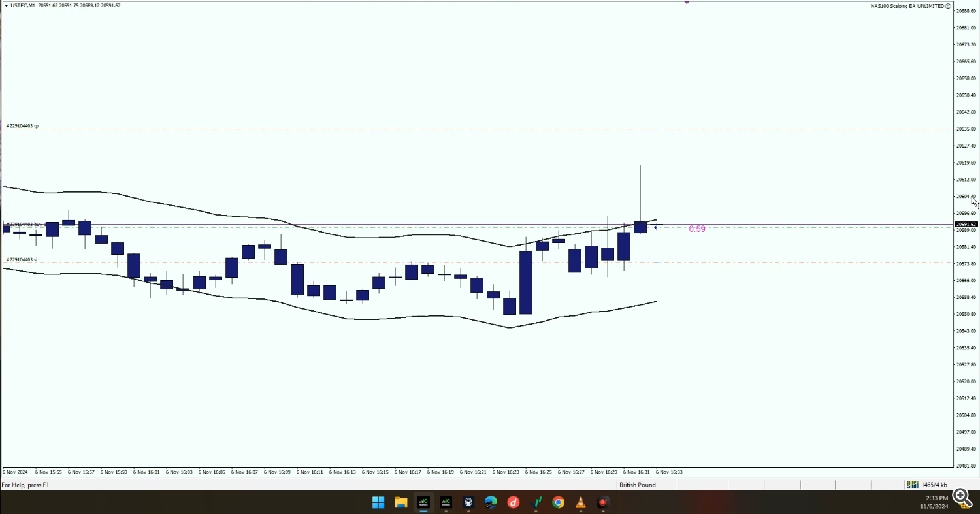Click the 6 Nov 16:23 time axis label
This screenshot has height=514, width=980.
point(506,472)
